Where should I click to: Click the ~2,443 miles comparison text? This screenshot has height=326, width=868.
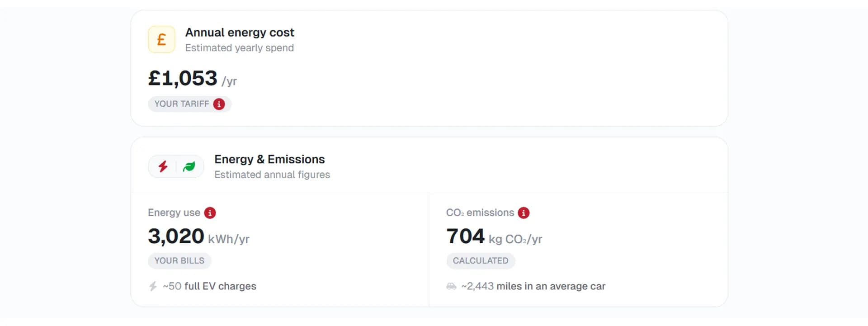coord(533,286)
